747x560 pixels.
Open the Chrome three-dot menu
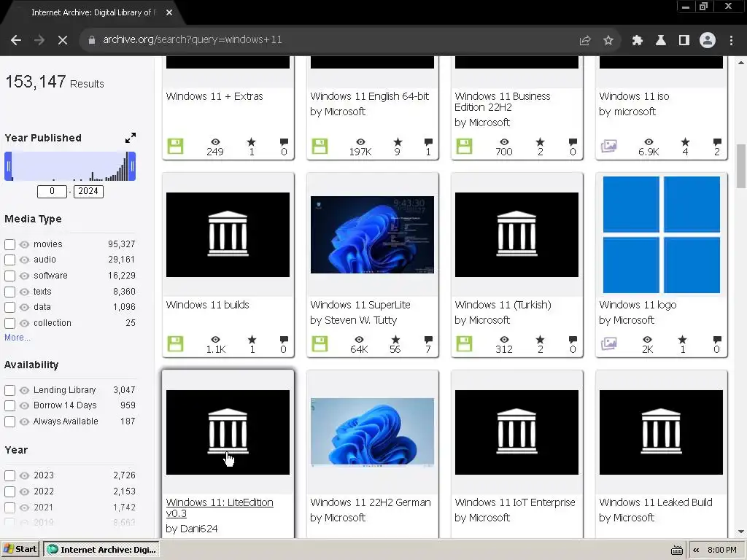[x=731, y=41]
